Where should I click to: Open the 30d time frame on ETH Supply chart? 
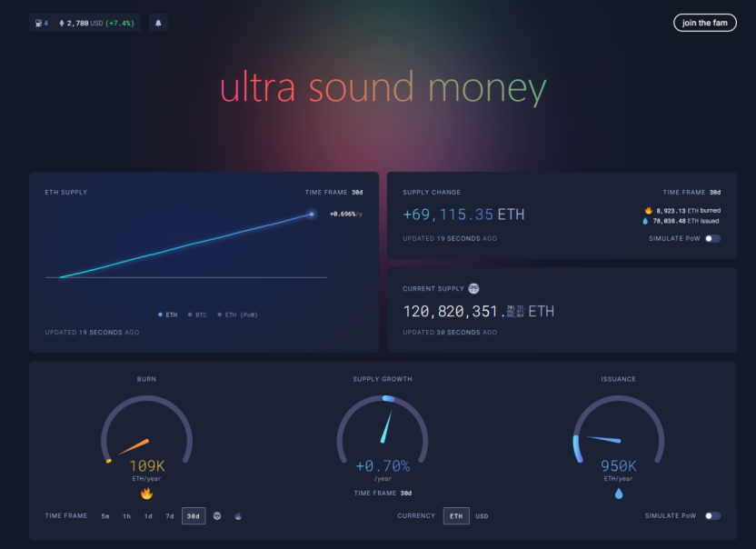pos(357,193)
